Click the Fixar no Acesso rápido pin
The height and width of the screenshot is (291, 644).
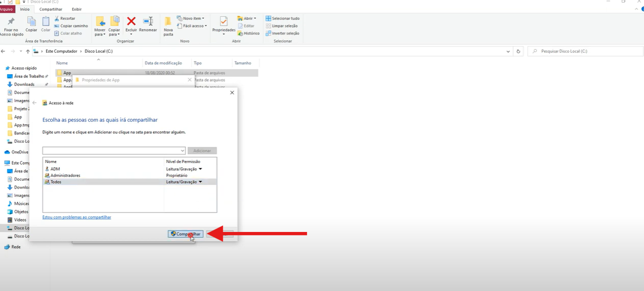point(10,22)
